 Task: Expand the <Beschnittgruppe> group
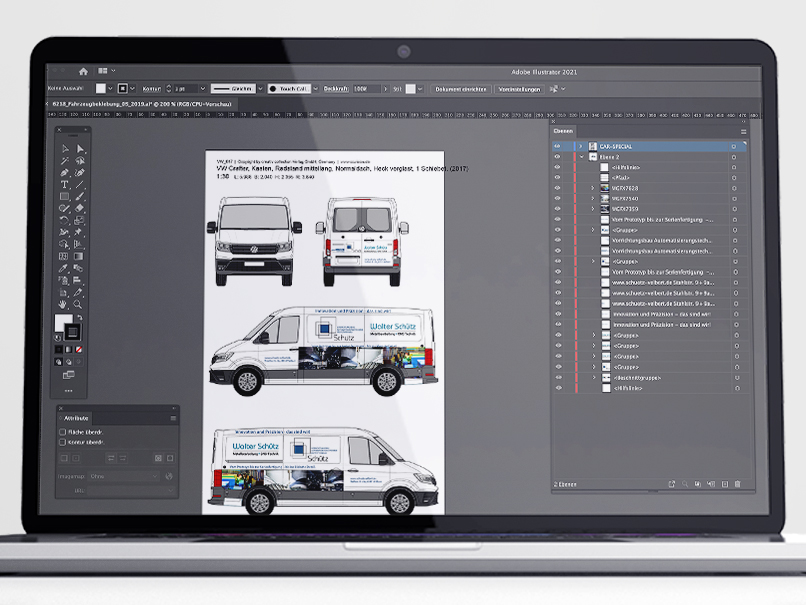point(594,377)
